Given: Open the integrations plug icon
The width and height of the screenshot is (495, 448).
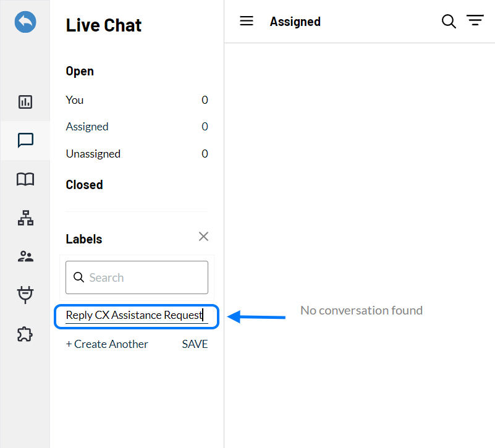Looking at the screenshot, I should coord(25,295).
